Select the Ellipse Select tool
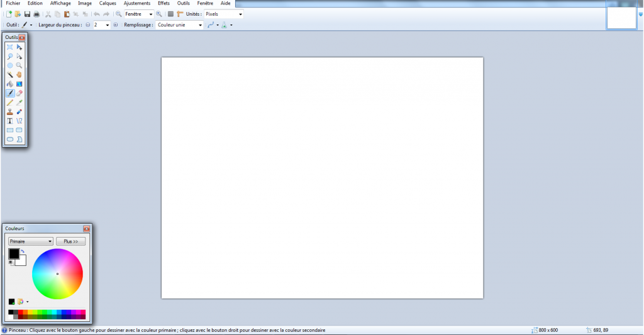Screen dimensions: 644x335 pyautogui.click(x=10, y=65)
